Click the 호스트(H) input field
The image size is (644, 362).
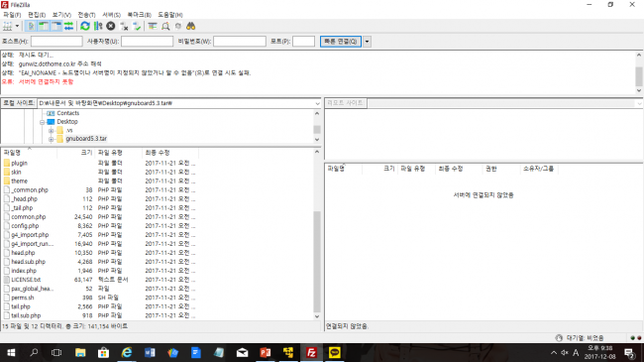tap(56, 42)
